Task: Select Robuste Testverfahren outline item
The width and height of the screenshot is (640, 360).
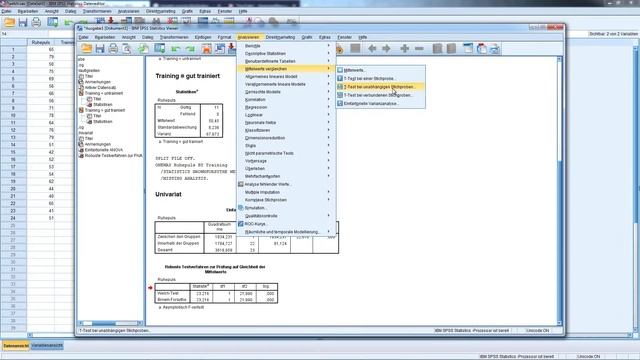Action: [x=113, y=156]
